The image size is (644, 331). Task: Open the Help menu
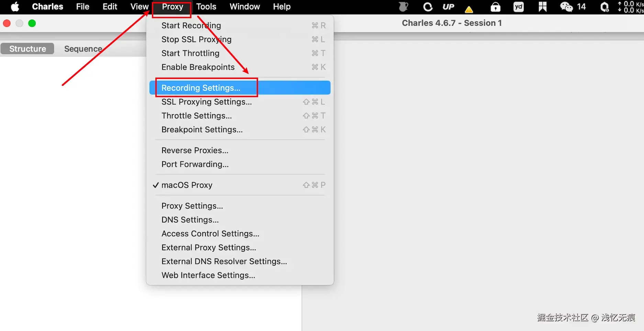click(281, 7)
